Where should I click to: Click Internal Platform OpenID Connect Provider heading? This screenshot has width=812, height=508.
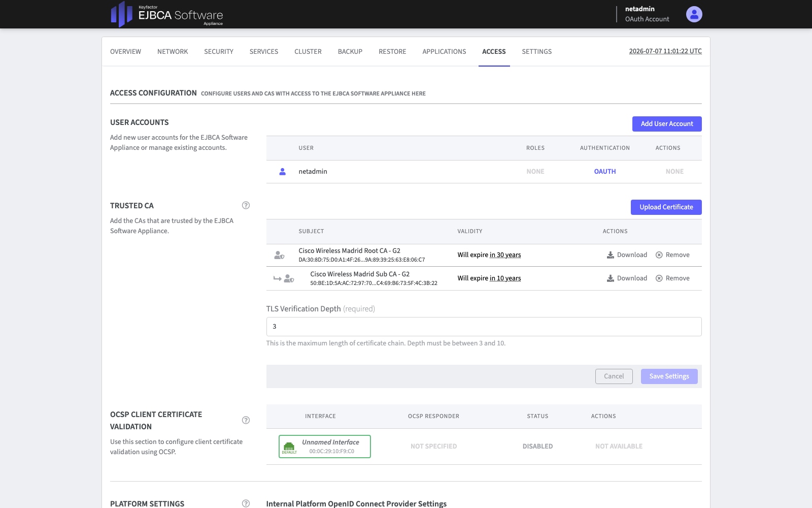tap(356, 504)
